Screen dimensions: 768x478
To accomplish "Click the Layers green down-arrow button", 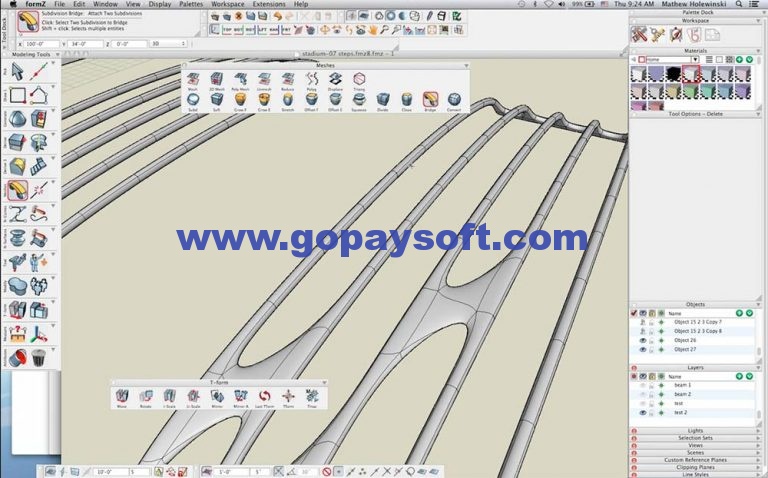I will 749,376.
